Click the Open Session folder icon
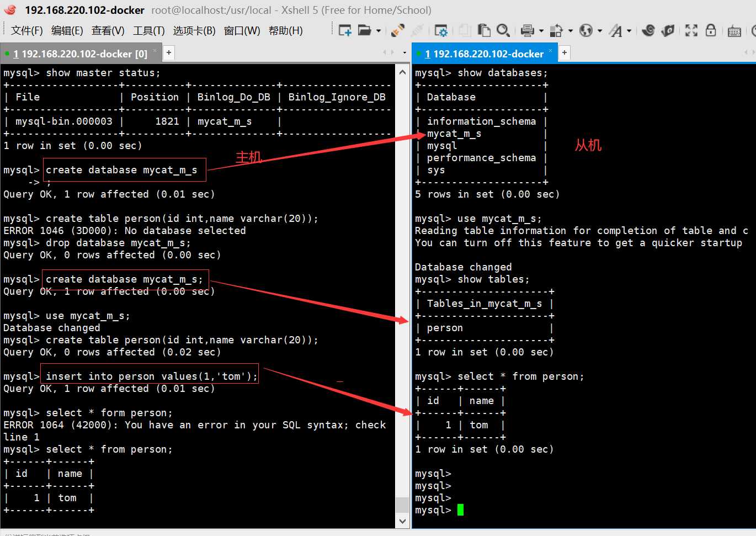The height and width of the screenshot is (536, 756). (364, 30)
